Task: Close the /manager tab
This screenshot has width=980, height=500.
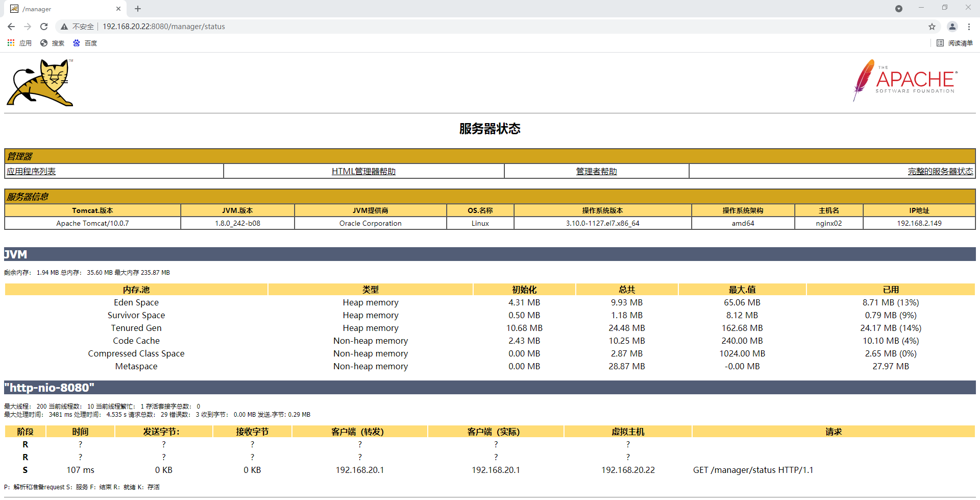Action: tap(118, 9)
